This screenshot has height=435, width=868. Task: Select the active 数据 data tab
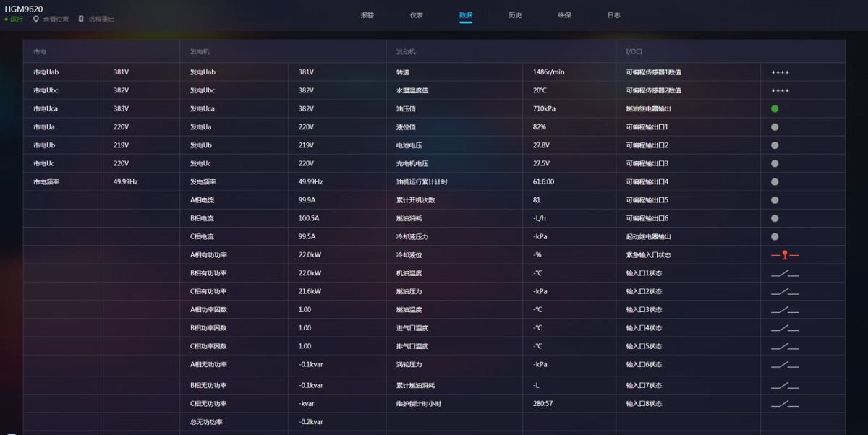466,15
